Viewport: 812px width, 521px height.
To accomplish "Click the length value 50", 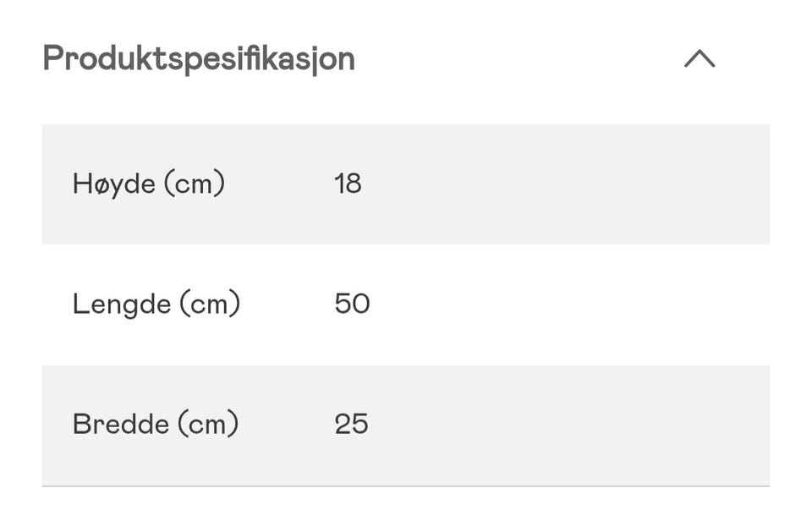I will point(352,303).
